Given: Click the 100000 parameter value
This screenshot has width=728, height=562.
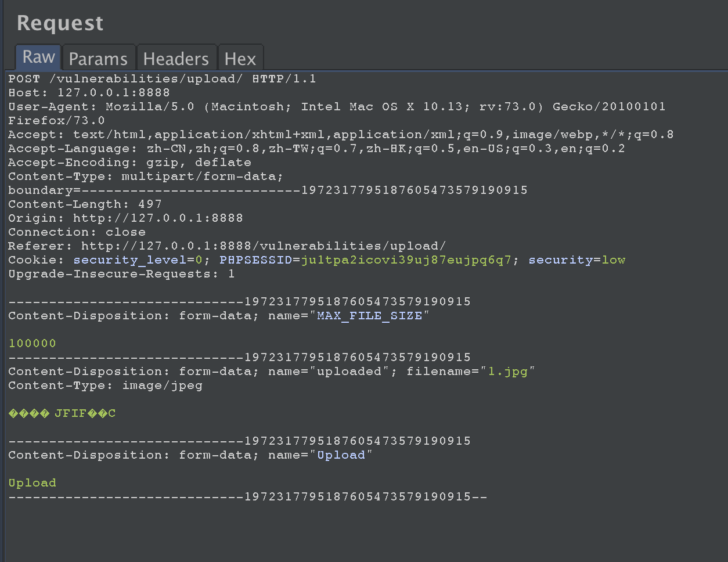Looking at the screenshot, I should 33,344.
